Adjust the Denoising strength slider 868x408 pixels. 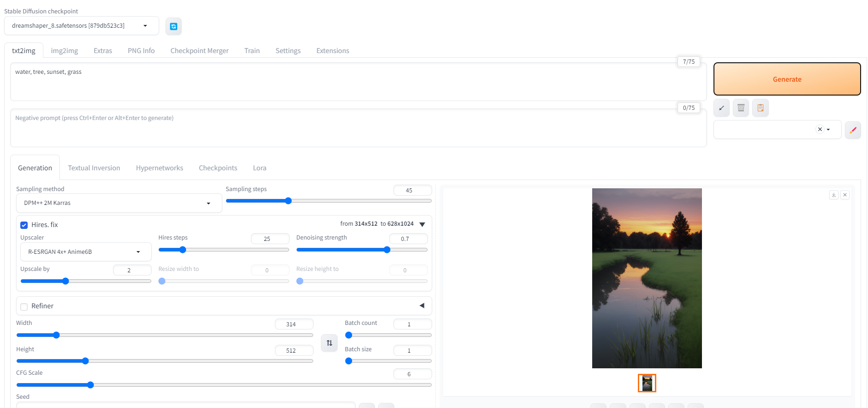362,250
